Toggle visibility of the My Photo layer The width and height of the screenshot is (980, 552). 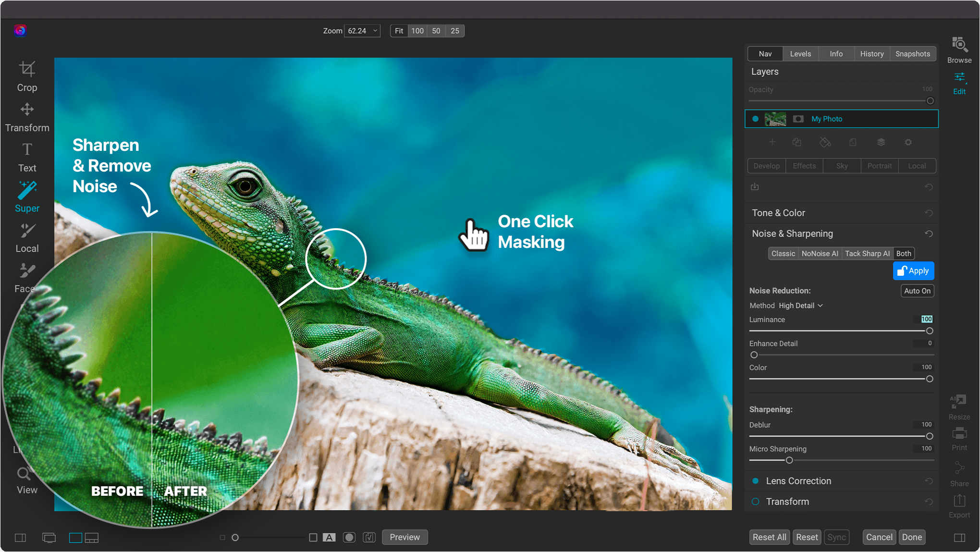(x=755, y=119)
